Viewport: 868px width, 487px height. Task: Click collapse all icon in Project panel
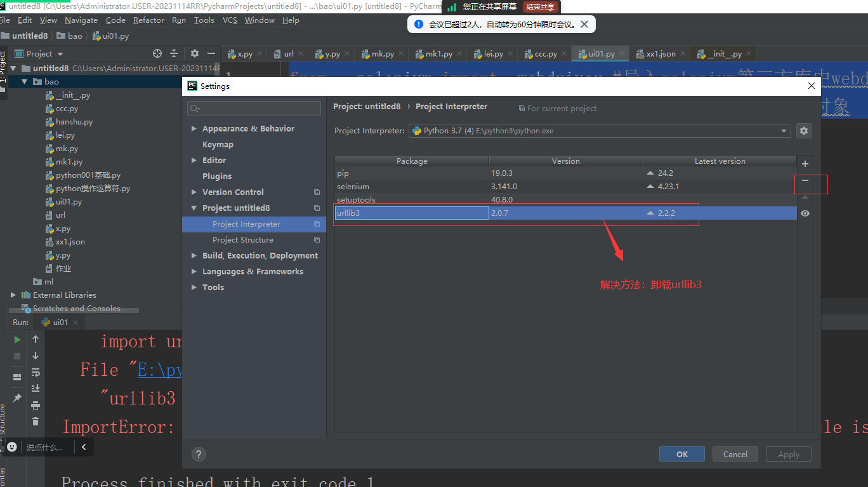tap(174, 54)
